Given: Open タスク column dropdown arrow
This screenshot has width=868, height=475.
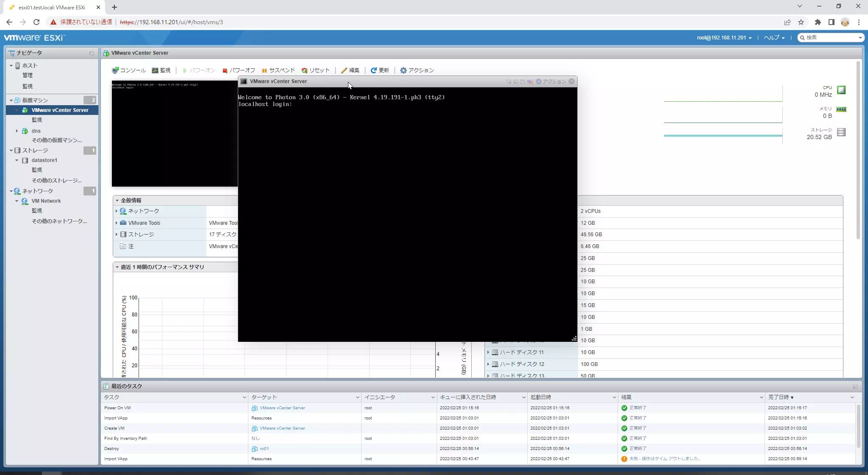Looking at the screenshot, I should point(244,397).
